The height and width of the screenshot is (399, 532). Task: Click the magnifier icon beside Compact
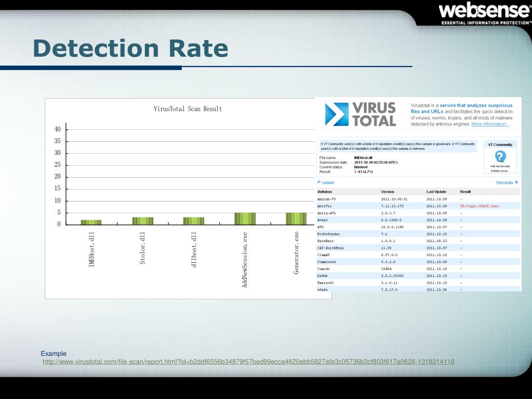pos(319,182)
